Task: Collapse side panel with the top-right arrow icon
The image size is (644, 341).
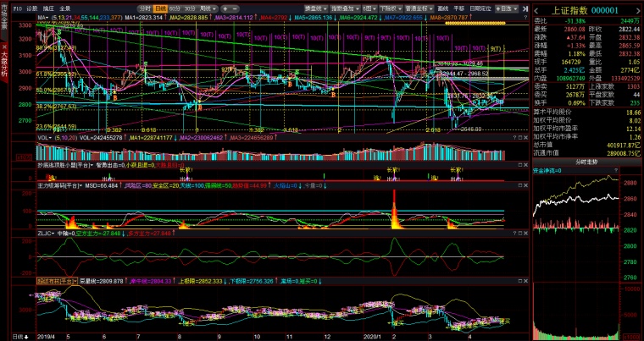Action: 525,8
